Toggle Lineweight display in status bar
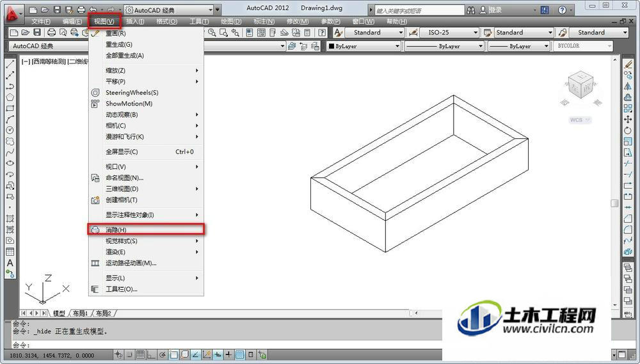640x364 pixels. pyautogui.click(x=228, y=354)
